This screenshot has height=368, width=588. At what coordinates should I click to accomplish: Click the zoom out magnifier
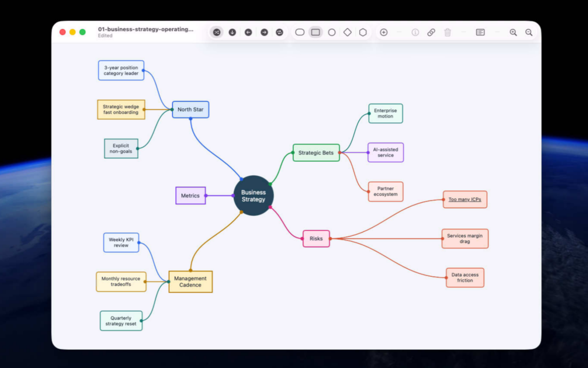pos(529,32)
